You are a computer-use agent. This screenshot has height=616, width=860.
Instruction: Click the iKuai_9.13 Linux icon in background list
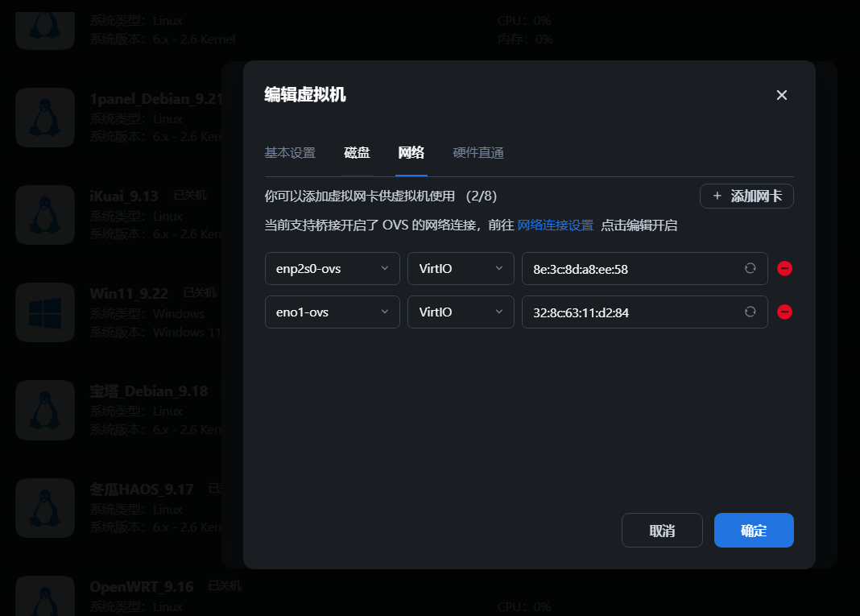pyautogui.click(x=45, y=215)
